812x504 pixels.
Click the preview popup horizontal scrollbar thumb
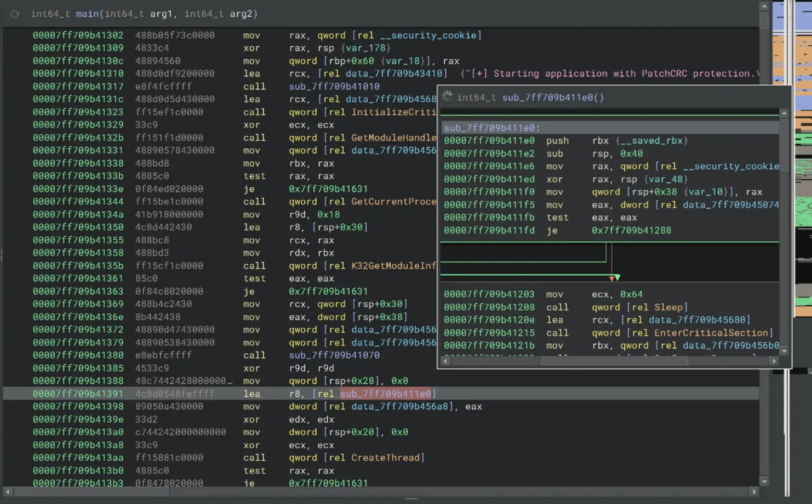tap(614, 361)
